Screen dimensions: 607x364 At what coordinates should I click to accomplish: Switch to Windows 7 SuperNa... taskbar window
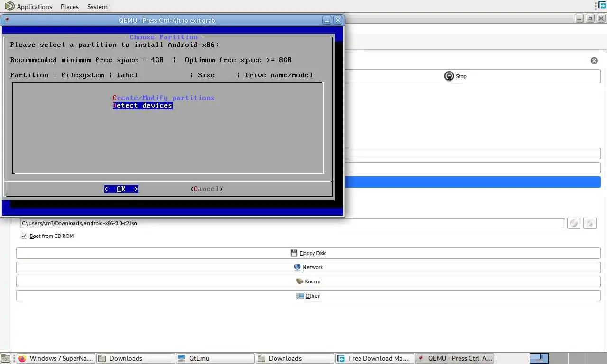point(56,358)
